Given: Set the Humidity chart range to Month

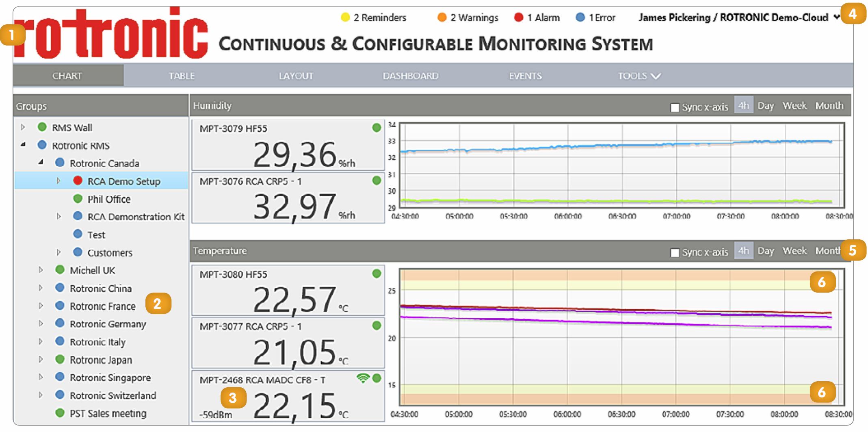Looking at the screenshot, I should click(829, 106).
